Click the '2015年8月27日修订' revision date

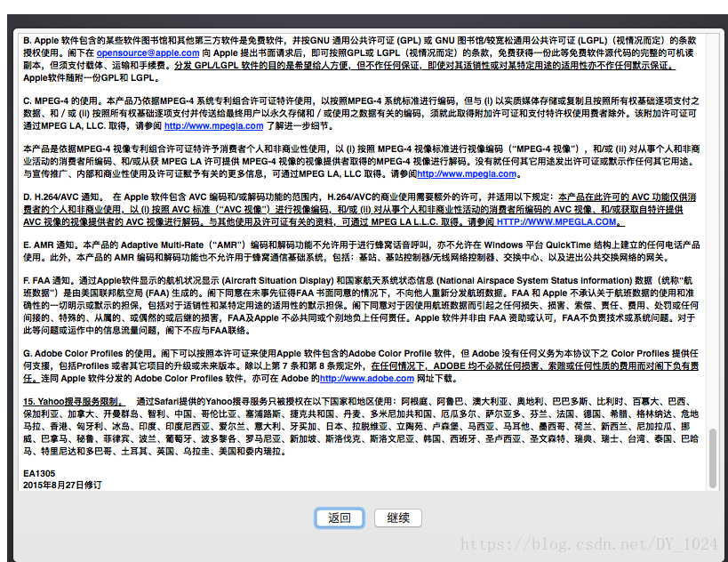tap(62, 485)
